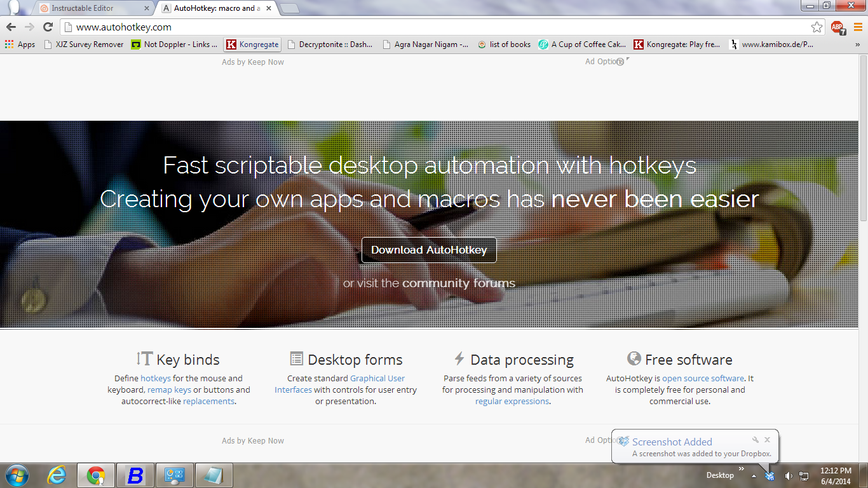The width and height of the screenshot is (868, 488).
Task: Close the Instructable Editor tab
Action: (x=147, y=8)
